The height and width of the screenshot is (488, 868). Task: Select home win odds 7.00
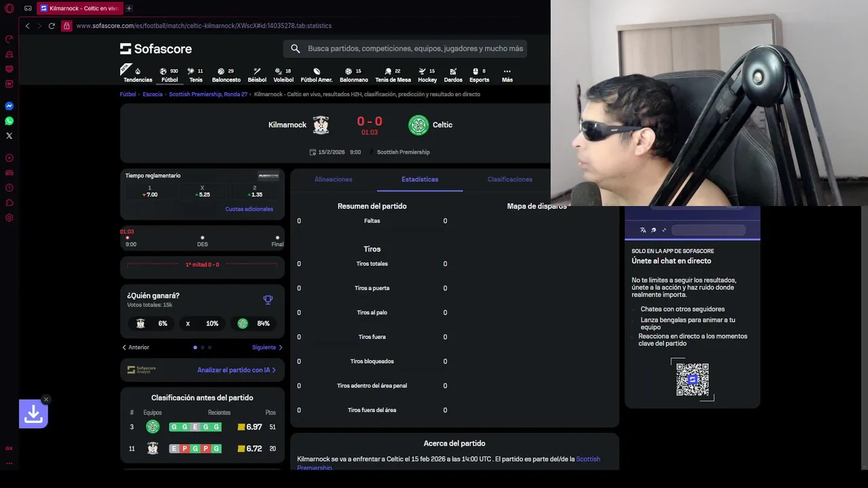pyautogui.click(x=150, y=191)
